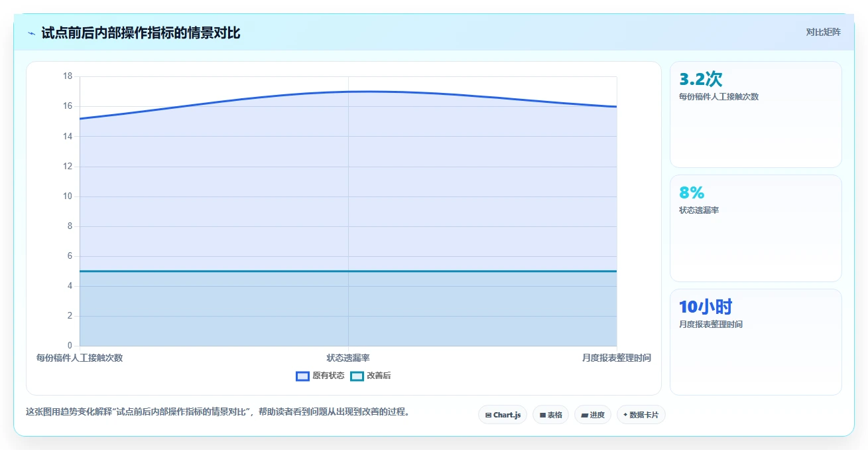
Task: Click the 3.2次 metric card value
Action: click(x=700, y=79)
